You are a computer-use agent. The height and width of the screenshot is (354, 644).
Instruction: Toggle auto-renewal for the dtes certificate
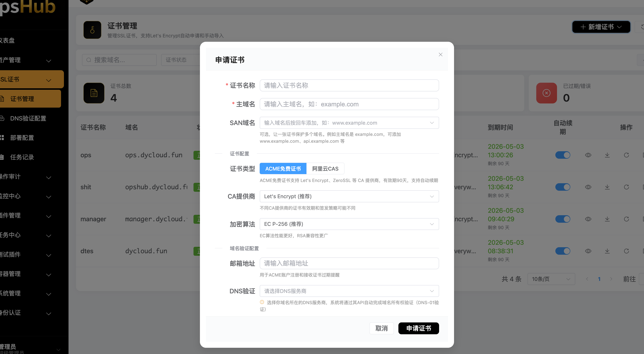(563, 251)
